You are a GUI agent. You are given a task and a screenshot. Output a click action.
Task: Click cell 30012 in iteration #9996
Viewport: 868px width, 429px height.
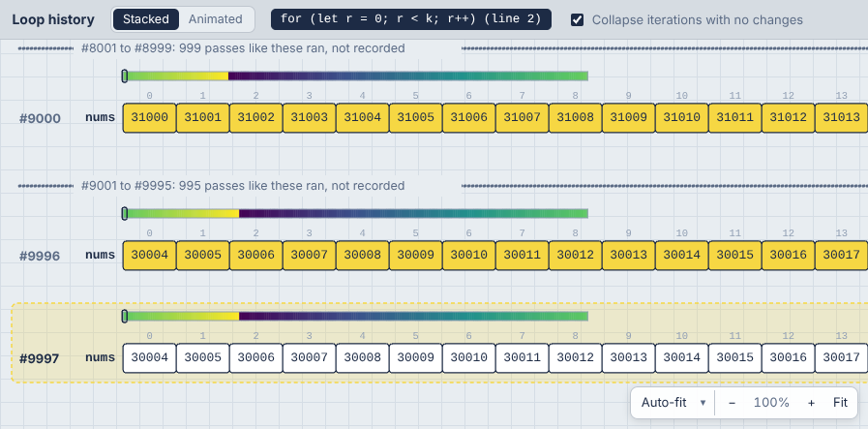[575, 256]
